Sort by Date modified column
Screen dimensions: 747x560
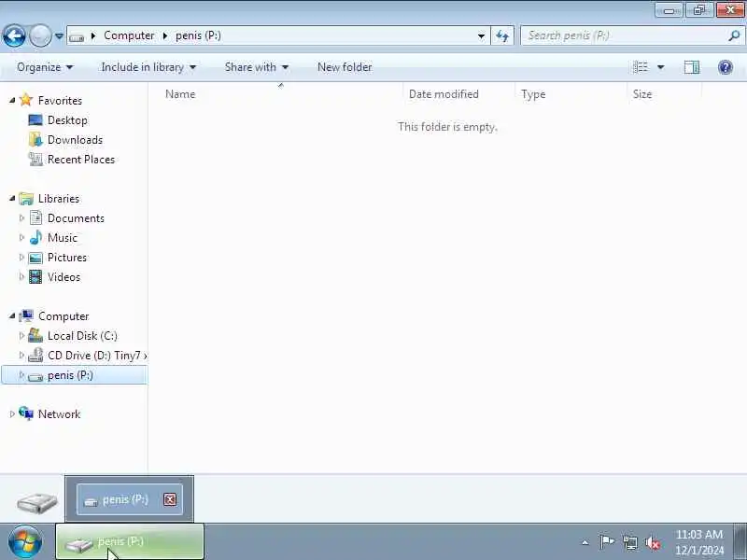(x=458, y=94)
